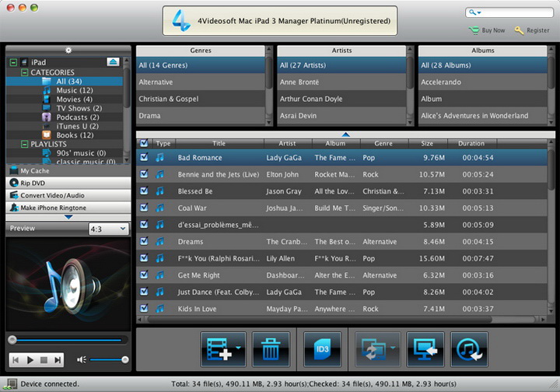Select the Podcasts category icon
This screenshot has width=560, height=392.
(x=47, y=117)
